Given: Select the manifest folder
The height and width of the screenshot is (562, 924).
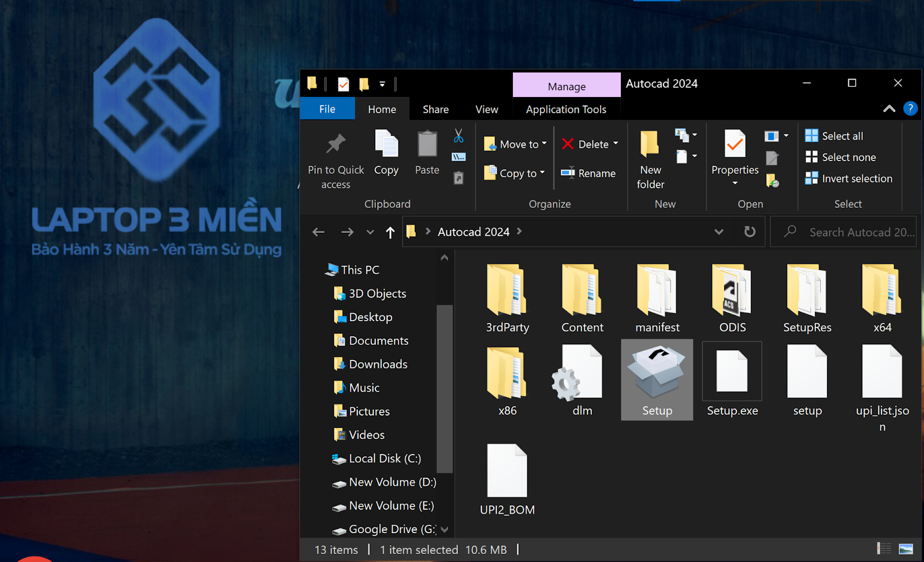Looking at the screenshot, I should tap(657, 298).
